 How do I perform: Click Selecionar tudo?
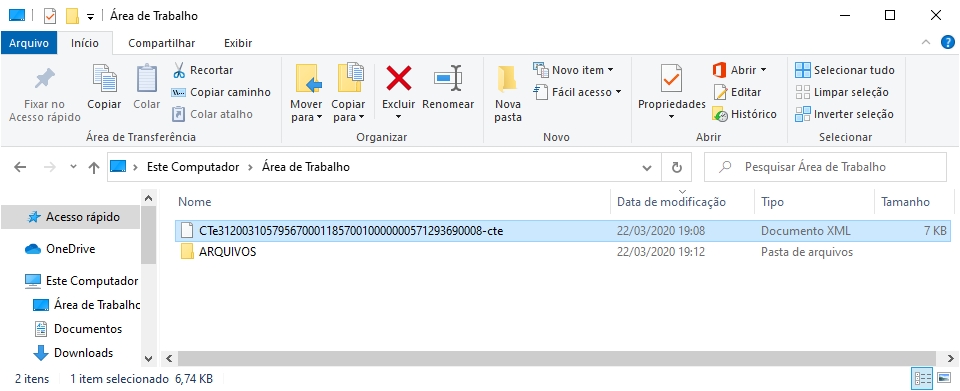pyautogui.click(x=845, y=70)
